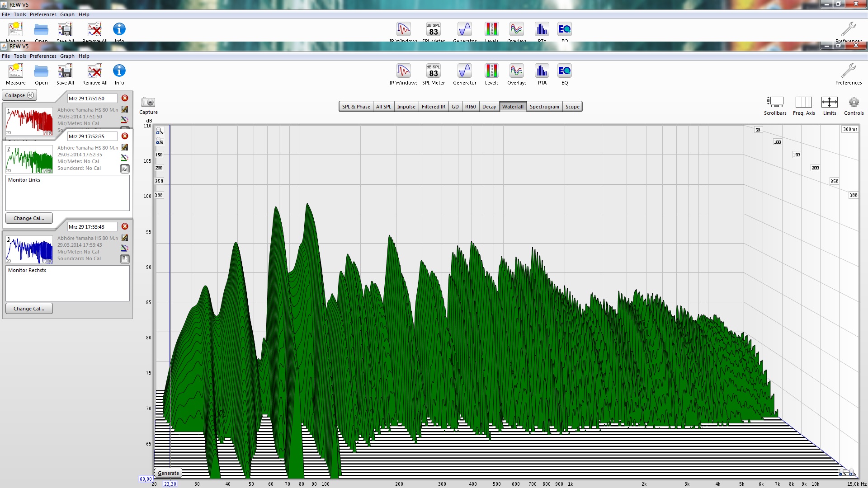Delete measurement Mrz 29 17:53:43

coord(125,226)
